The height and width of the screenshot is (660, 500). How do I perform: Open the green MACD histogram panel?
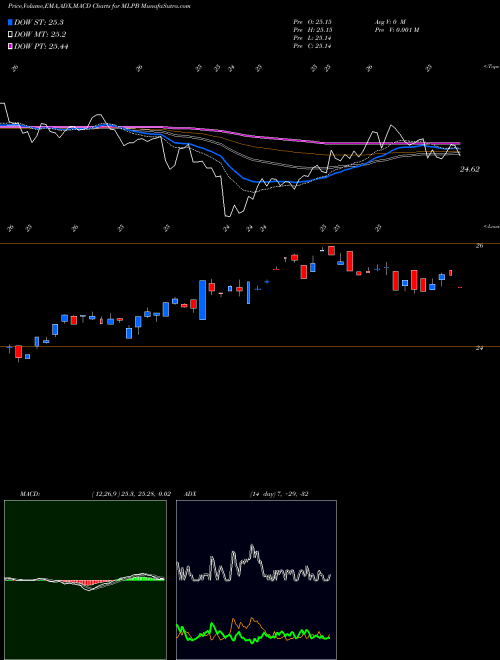[x=85, y=580]
